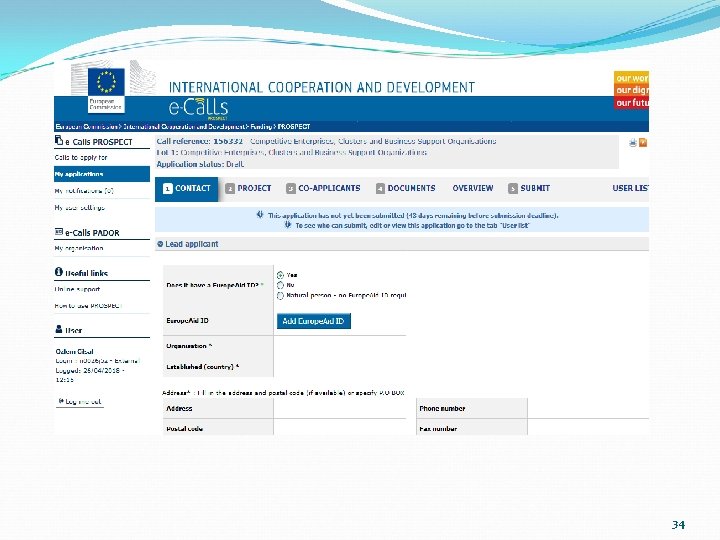Open the Submit tab

click(x=529, y=188)
